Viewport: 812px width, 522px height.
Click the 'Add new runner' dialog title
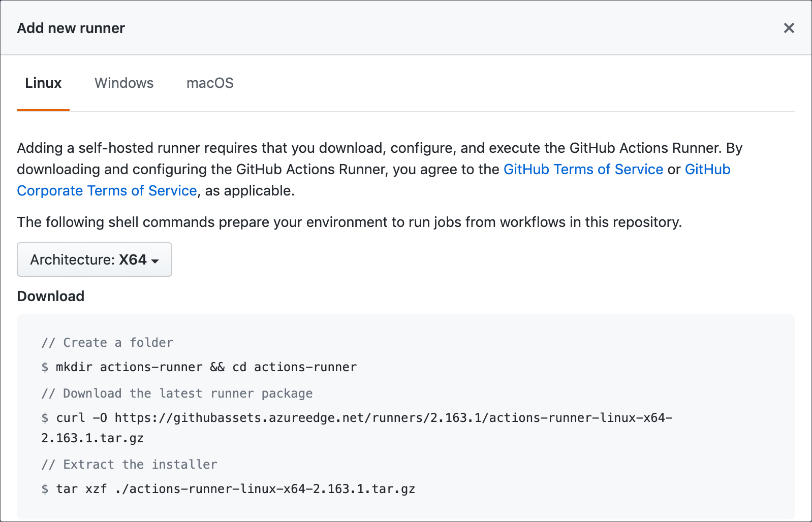(71, 28)
